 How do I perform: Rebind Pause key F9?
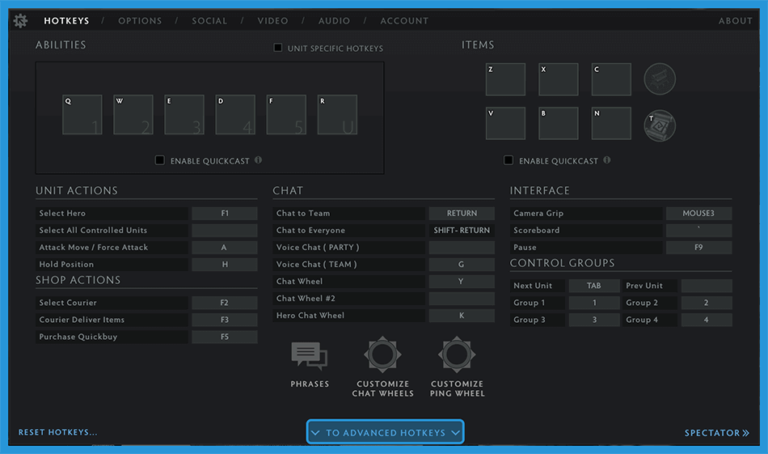[x=699, y=247]
